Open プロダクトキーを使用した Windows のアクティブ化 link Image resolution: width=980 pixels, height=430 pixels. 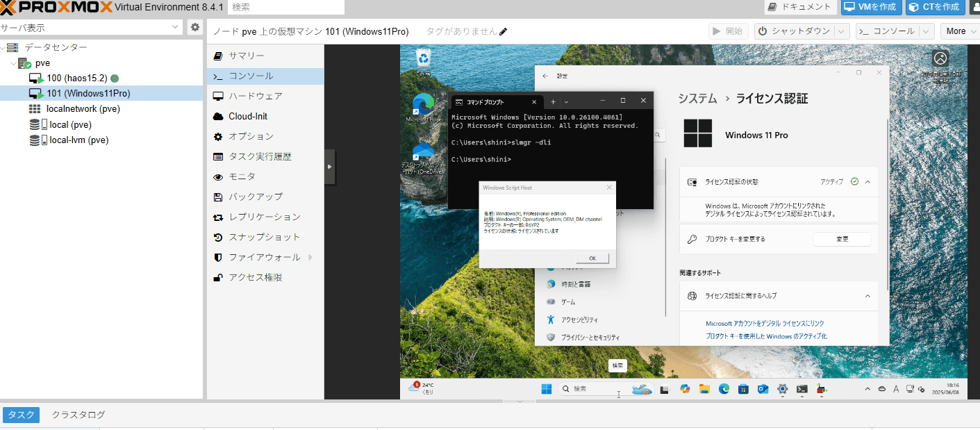pyautogui.click(x=766, y=336)
